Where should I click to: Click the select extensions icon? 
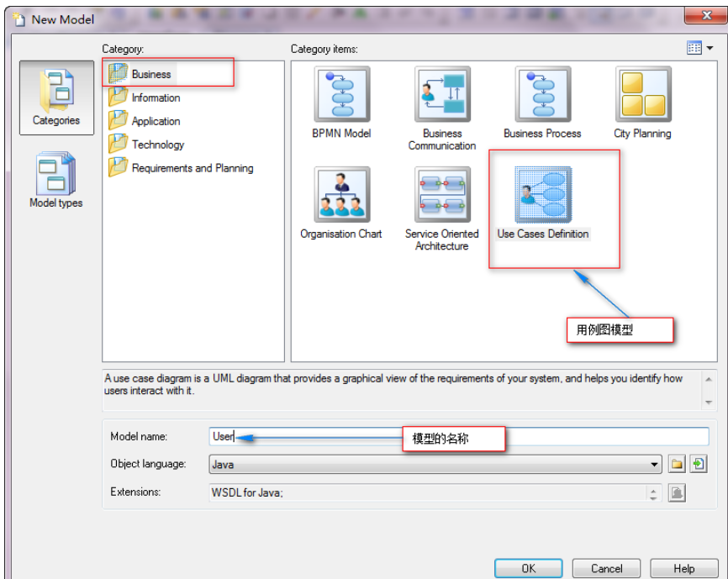[677, 492]
